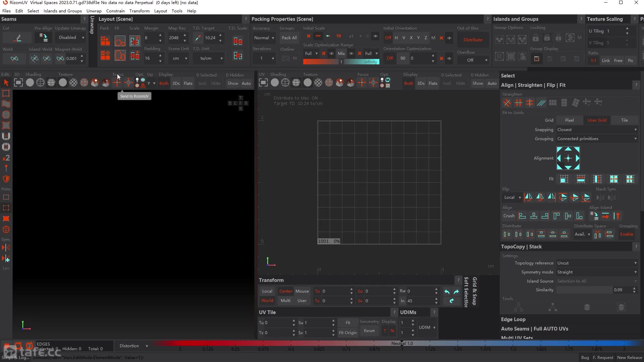This screenshot has height=362, width=644.
Task: Click the first Flip icon after Local
Action: click(x=528, y=197)
